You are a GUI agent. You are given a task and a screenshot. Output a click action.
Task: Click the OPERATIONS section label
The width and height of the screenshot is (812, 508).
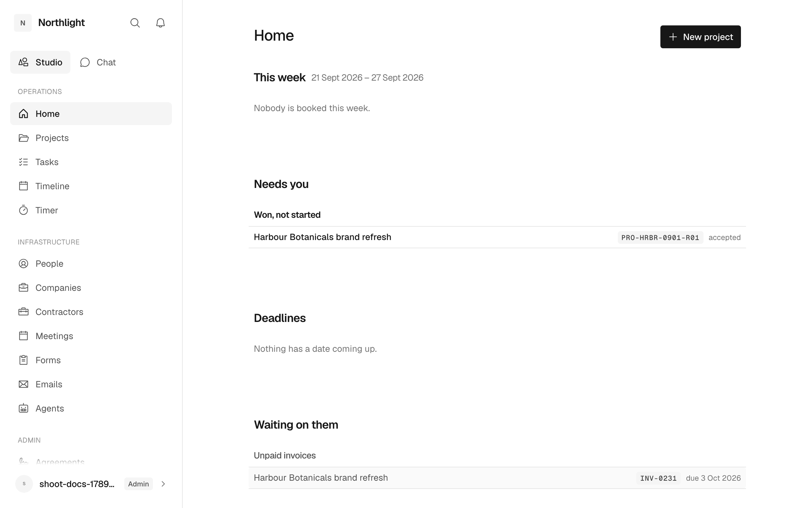click(x=40, y=92)
